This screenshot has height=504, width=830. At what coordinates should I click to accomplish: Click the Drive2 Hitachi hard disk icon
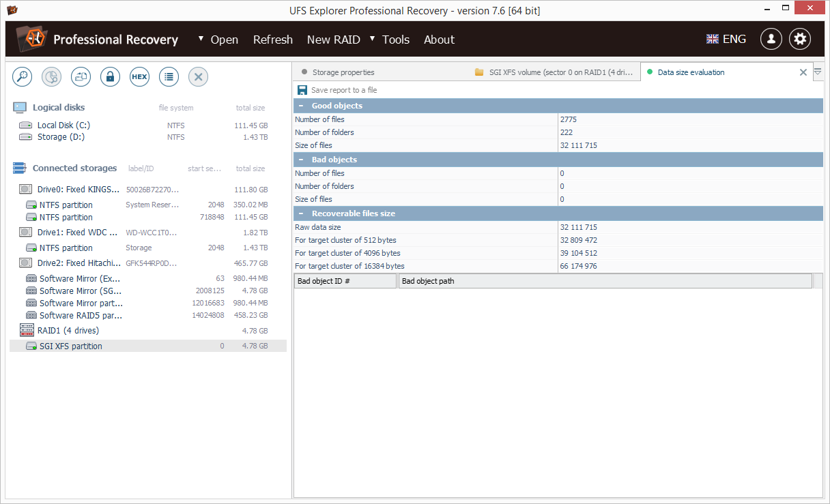coord(26,263)
